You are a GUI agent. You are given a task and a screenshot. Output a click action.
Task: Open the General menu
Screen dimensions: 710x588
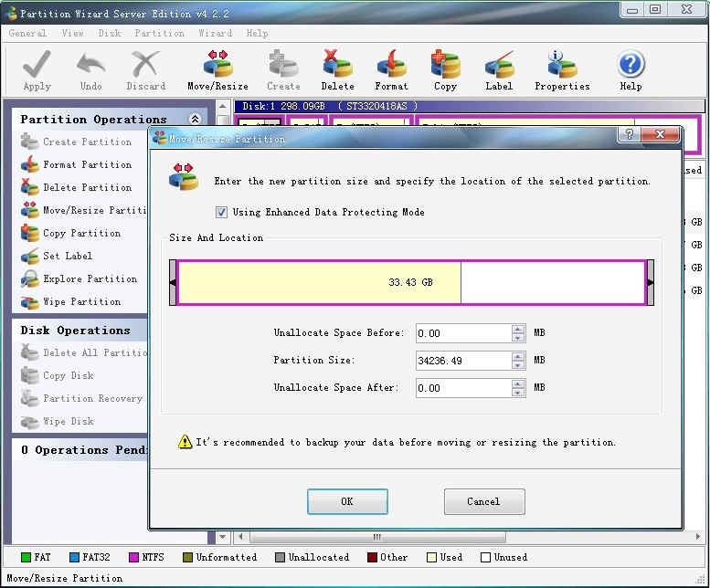click(27, 33)
